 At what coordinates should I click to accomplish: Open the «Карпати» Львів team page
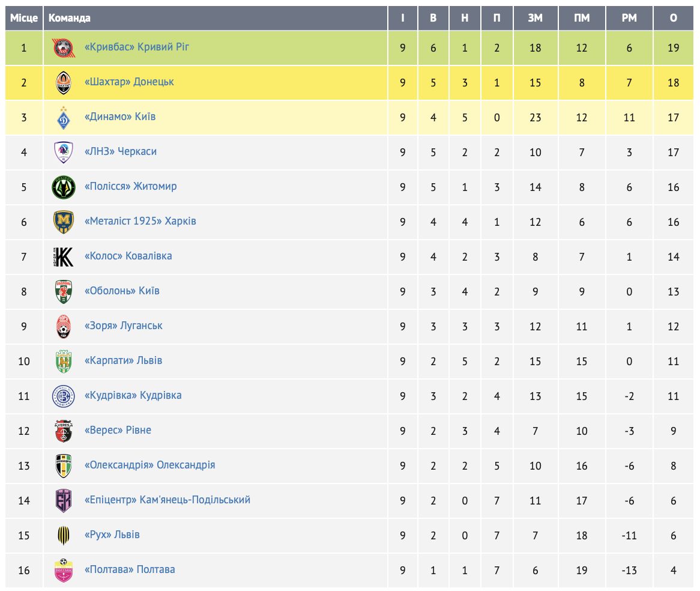tap(123, 360)
